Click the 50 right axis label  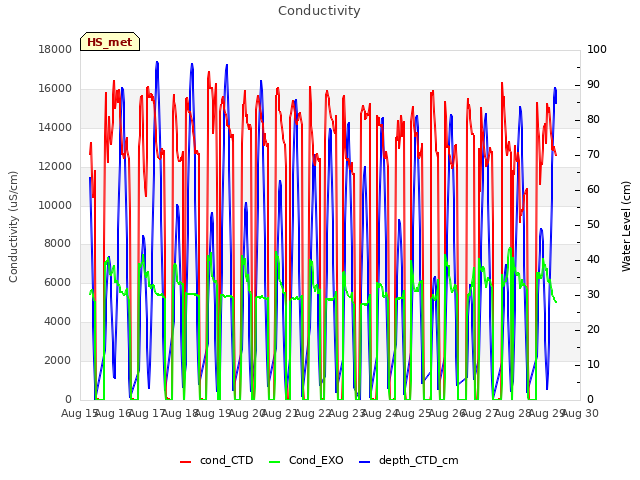[x=593, y=224]
